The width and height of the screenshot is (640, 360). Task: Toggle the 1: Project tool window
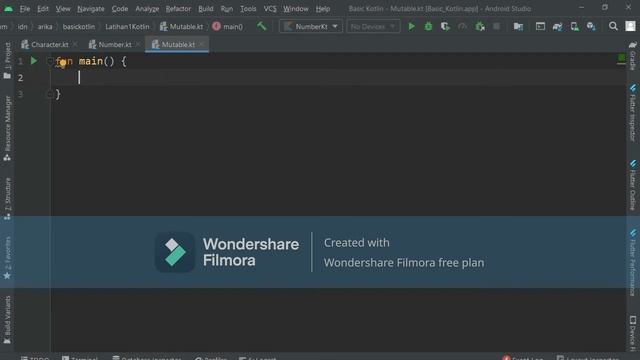point(7,60)
